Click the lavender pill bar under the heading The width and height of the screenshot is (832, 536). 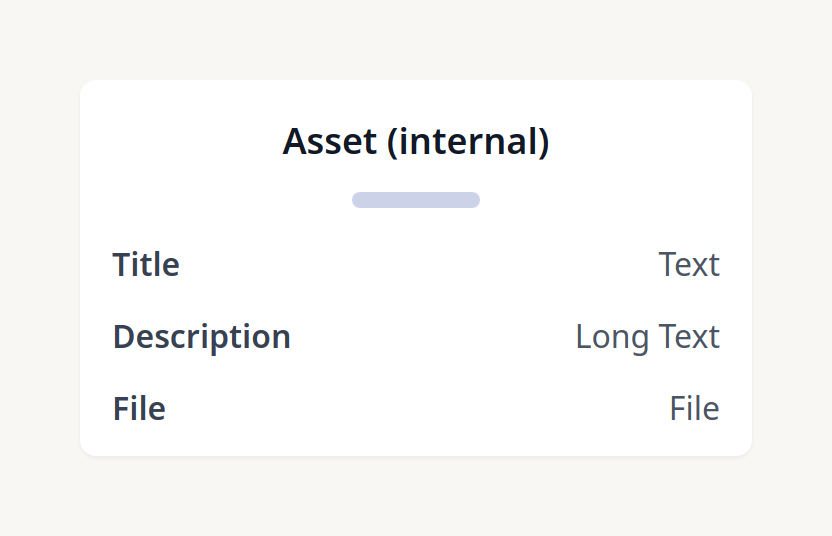click(416, 200)
